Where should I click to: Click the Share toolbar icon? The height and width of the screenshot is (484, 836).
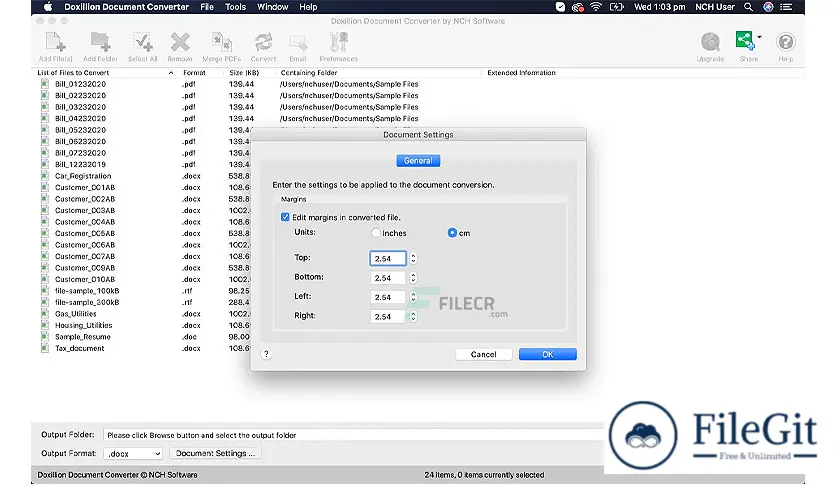745,41
